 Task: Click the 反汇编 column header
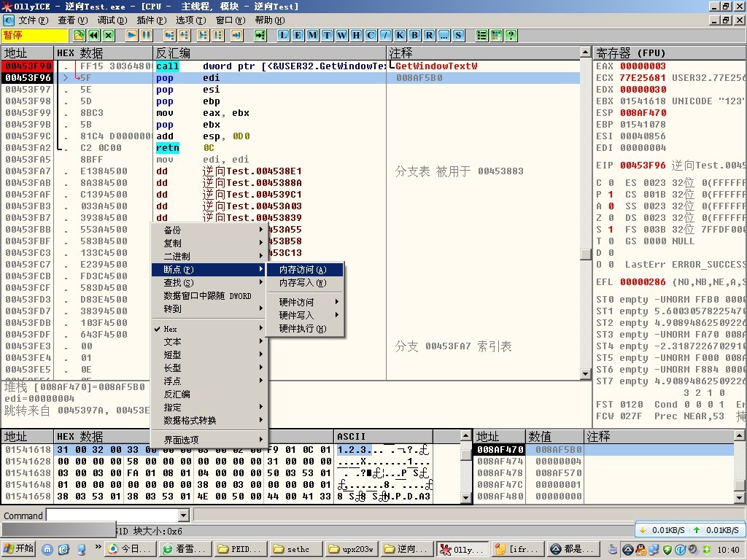(270, 52)
